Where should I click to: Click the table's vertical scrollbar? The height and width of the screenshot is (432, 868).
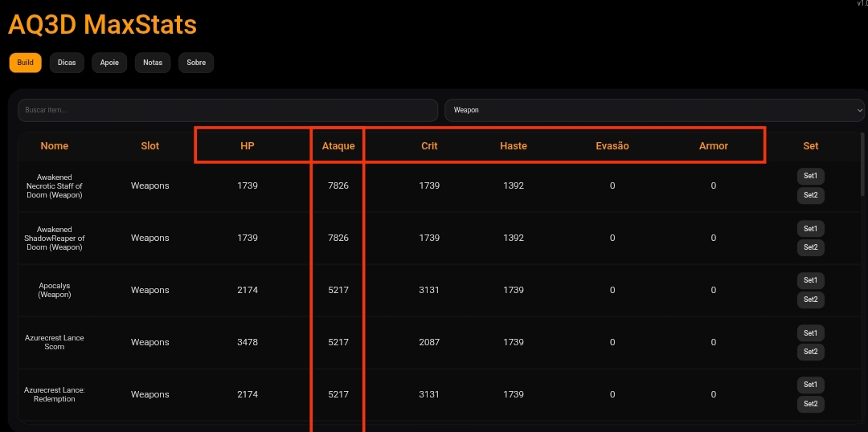862,164
